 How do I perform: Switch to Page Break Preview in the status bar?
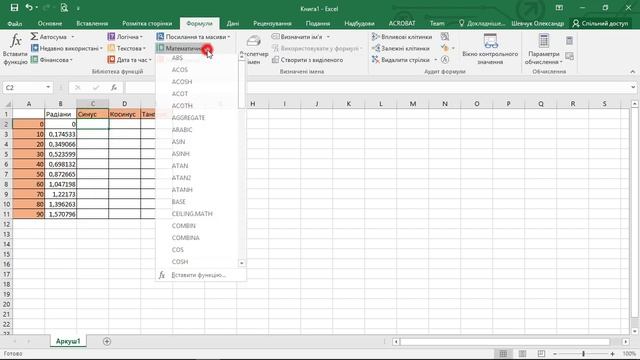pos(541,353)
